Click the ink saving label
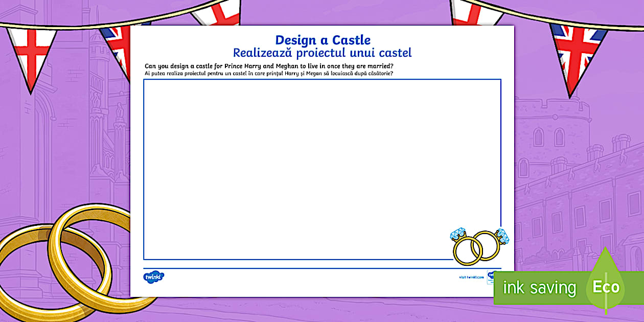644x322 pixels. pos(539,288)
